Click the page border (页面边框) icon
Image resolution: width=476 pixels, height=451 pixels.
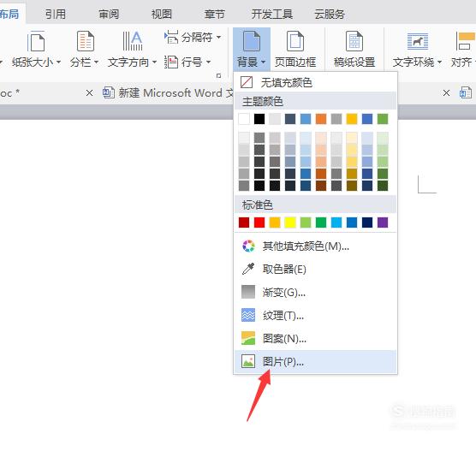295,41
